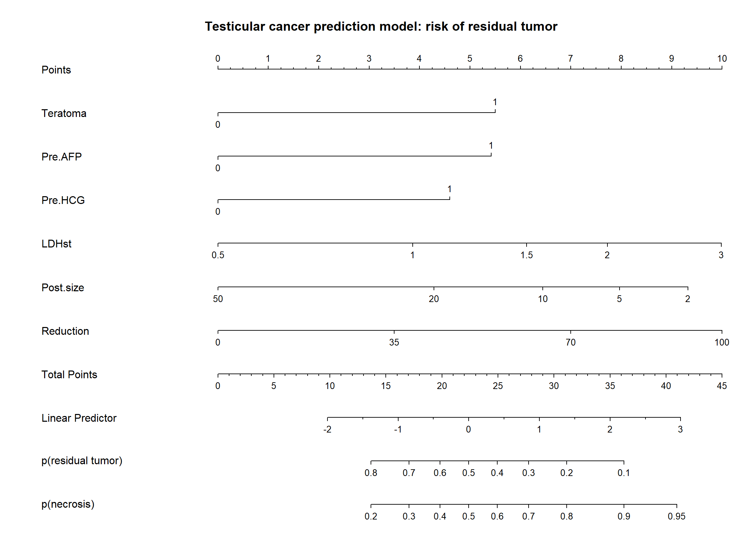756x535 pixels.
Task: Click 0.5 on p(residual tumor) scale
Action: 468,473
